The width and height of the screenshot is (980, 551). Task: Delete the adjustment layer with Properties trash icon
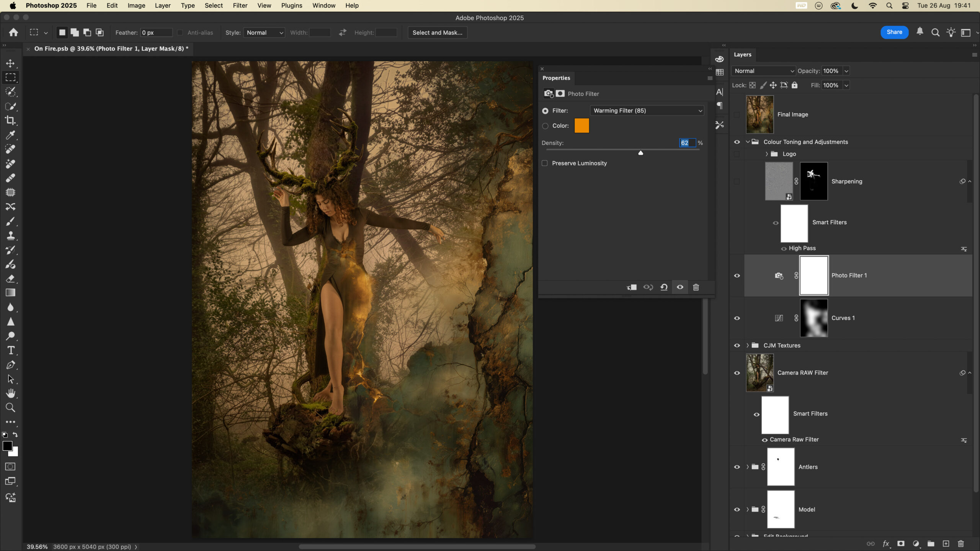click(696, 287)
